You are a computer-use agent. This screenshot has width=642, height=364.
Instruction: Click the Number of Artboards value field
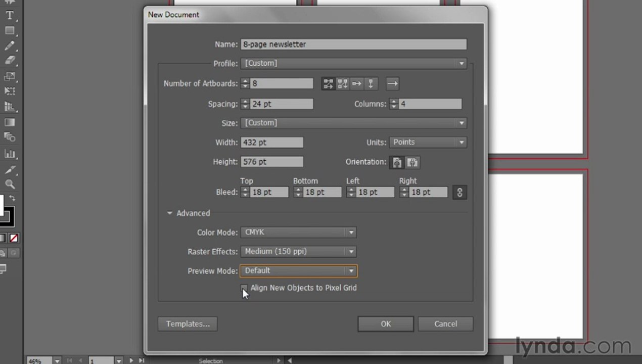[x=281, y=84]
